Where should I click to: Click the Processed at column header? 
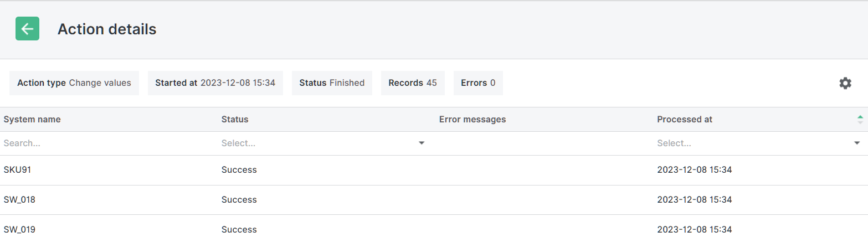[685, 119]
